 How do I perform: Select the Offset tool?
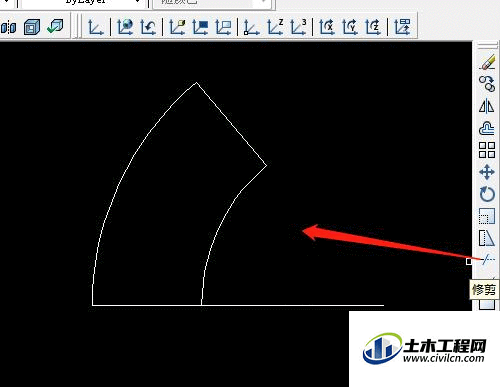[487, 128]
